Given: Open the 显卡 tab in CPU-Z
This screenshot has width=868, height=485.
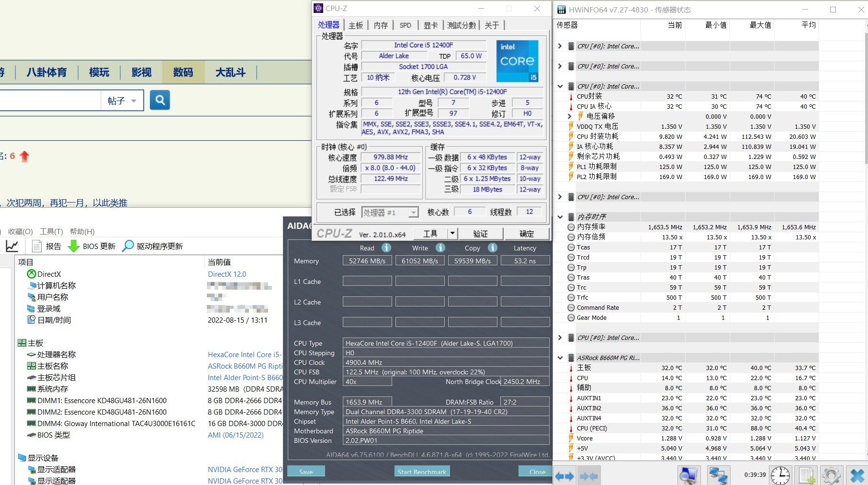Looking at the screenshot, I should click(431, 25).
